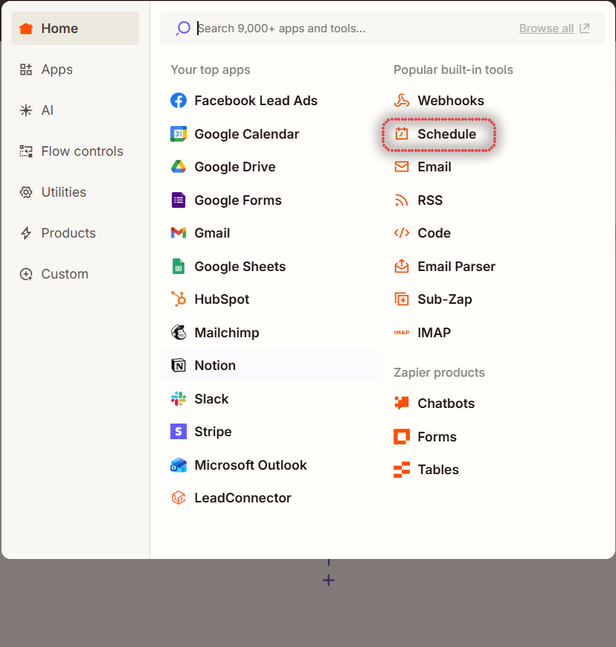This screenshot has width=616, height=647.
Task: Click the Slack logo icon
Action: click(178, 399)
